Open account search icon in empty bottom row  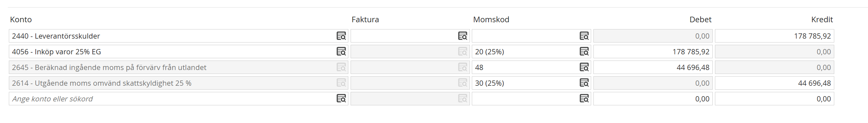[341, 99]
